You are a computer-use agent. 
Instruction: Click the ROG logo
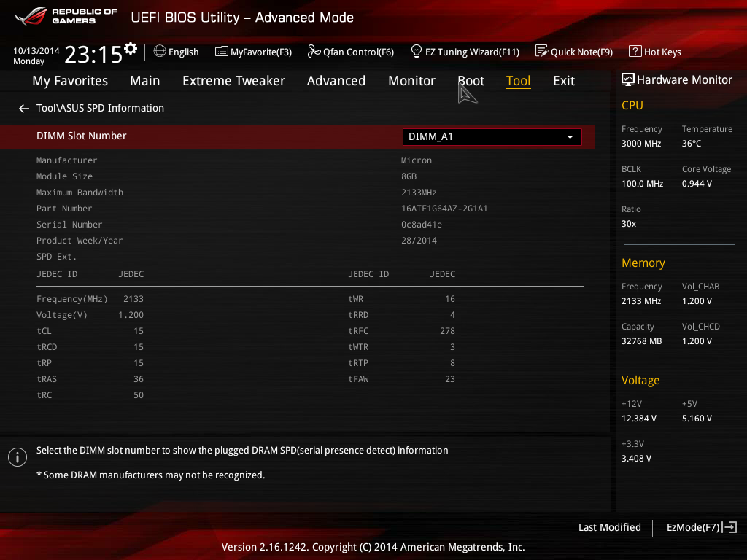click(31, 16)
